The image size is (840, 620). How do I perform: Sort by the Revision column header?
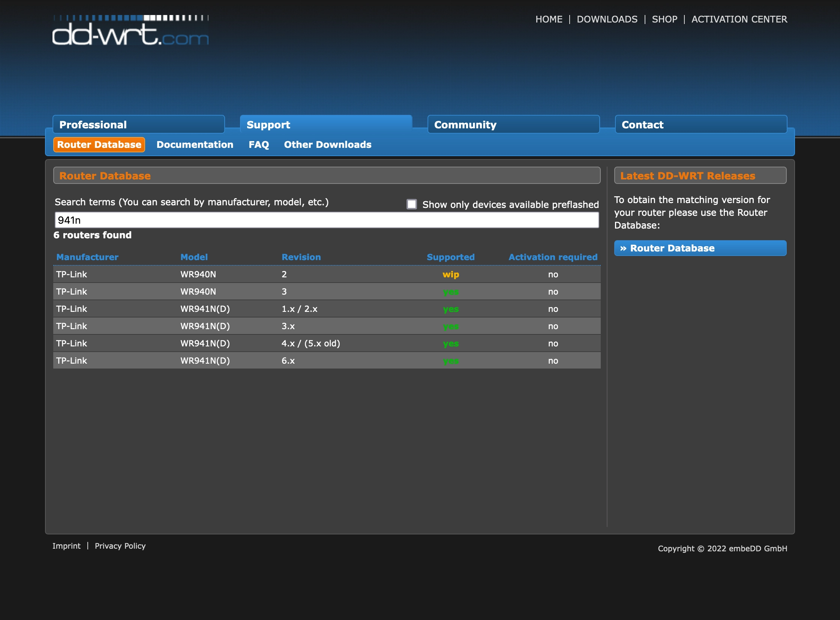[301, 257]
